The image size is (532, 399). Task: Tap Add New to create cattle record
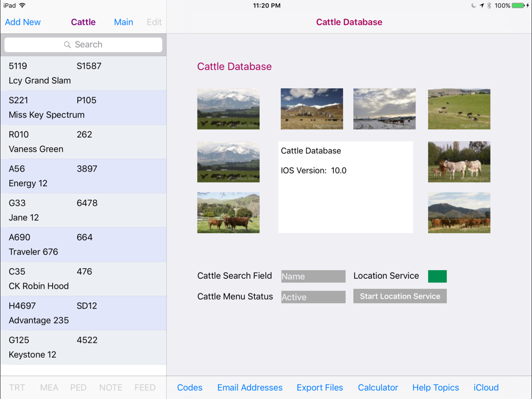23,22
